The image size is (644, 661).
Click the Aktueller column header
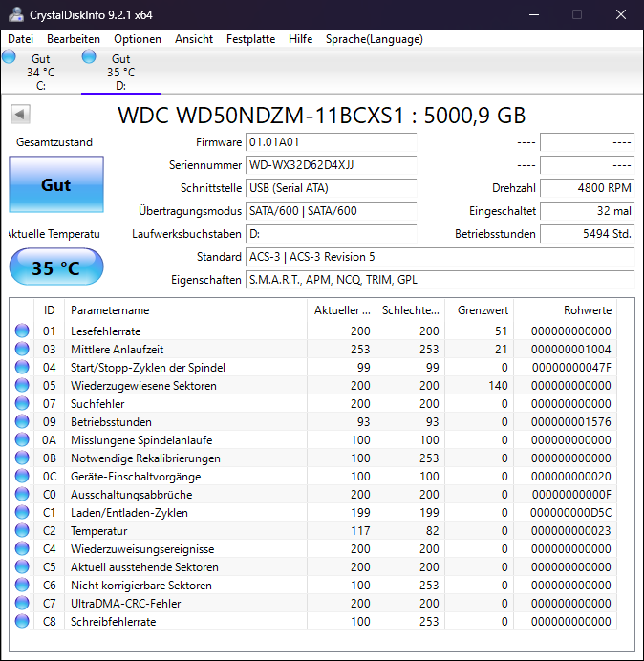coord(342,310)
